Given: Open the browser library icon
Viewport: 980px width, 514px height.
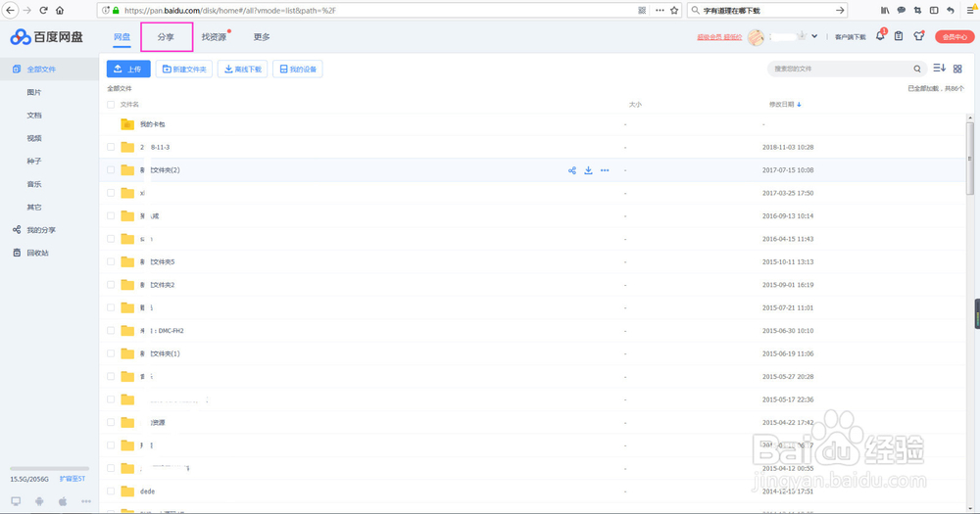Looking at the screenshot, I should tap(885, 10).
